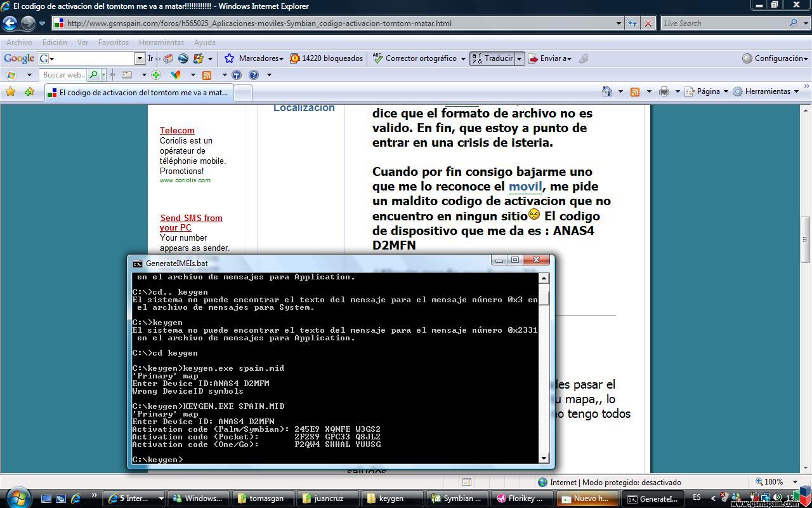
Task: Click the Internet zone globe in status bar
Action: 542,482
